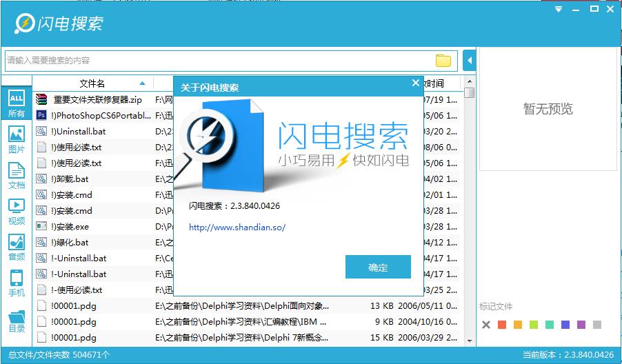Open the 音频 audio category
The image size is (622, 364).
pyautogui.click(x=16, y=247)
